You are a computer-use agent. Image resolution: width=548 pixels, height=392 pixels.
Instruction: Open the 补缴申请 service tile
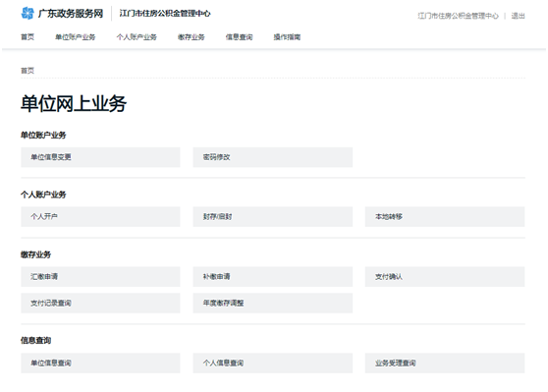pos(273,277)
